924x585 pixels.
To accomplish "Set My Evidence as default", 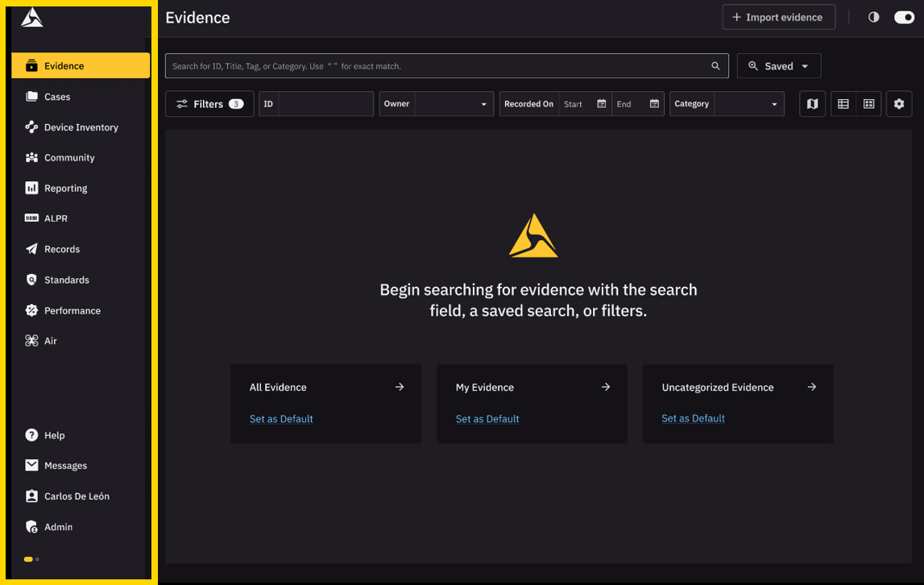I will pos(487,419).
